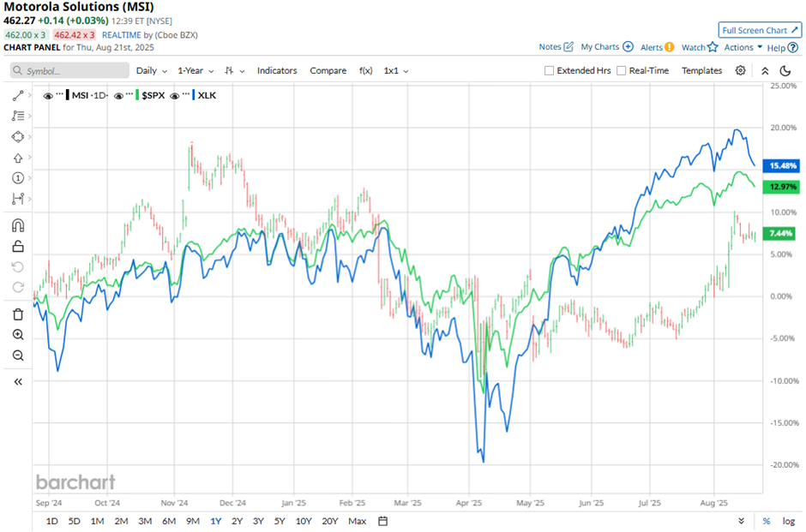
Task: Open the 1x1 layout dropdown
Action: point(396,71)
